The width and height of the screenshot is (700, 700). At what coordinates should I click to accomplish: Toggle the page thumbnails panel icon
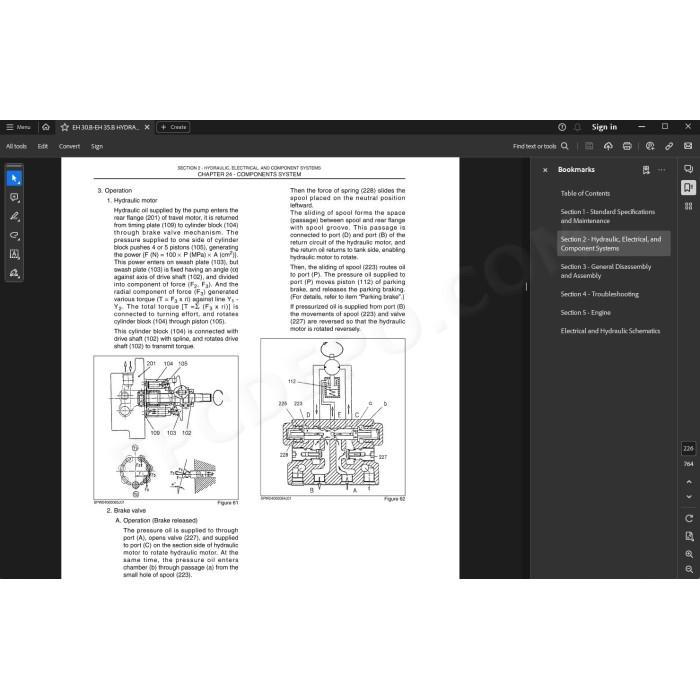tap(688, 206)
